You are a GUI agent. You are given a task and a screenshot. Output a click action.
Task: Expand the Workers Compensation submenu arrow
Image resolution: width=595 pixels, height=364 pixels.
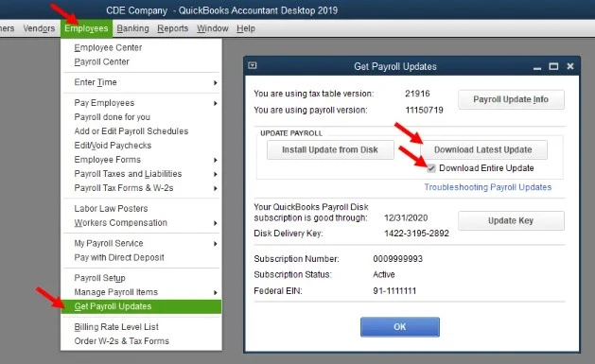(215, 223)
